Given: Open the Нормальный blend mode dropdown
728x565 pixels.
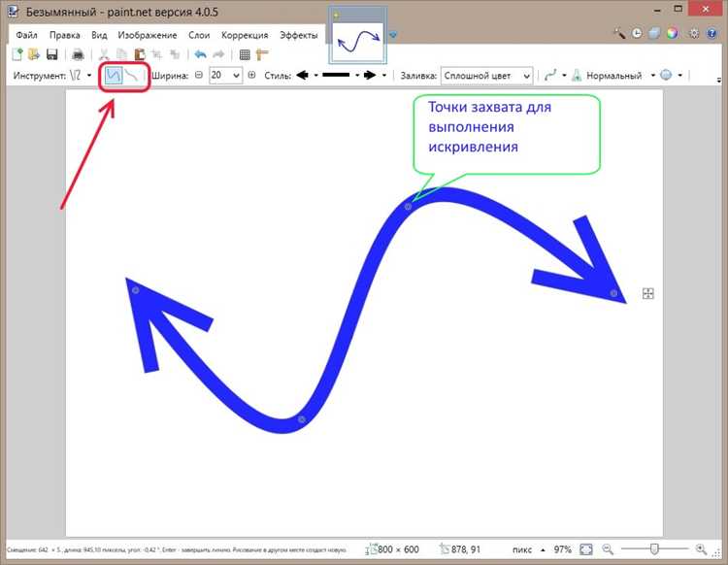Looking at the screenshot, I should (x=652, y=75).
